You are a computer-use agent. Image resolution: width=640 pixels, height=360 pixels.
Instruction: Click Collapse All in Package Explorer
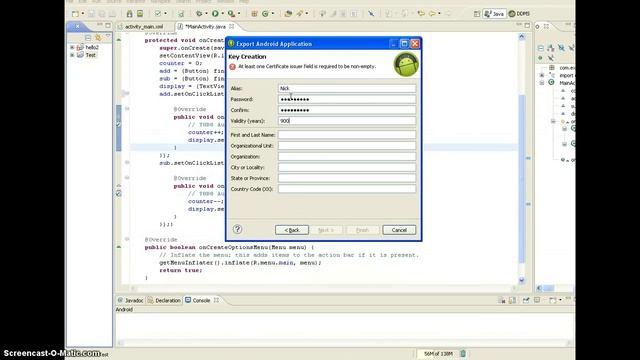[88, 38]
